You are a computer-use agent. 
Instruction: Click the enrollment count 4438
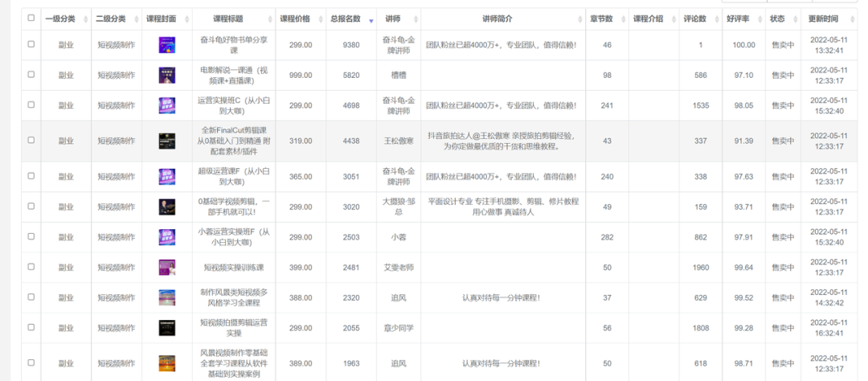[351, 141]
